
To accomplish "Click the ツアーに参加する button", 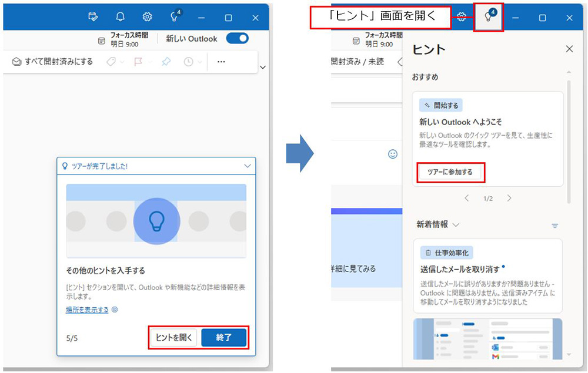I will (x=451, y=173).
